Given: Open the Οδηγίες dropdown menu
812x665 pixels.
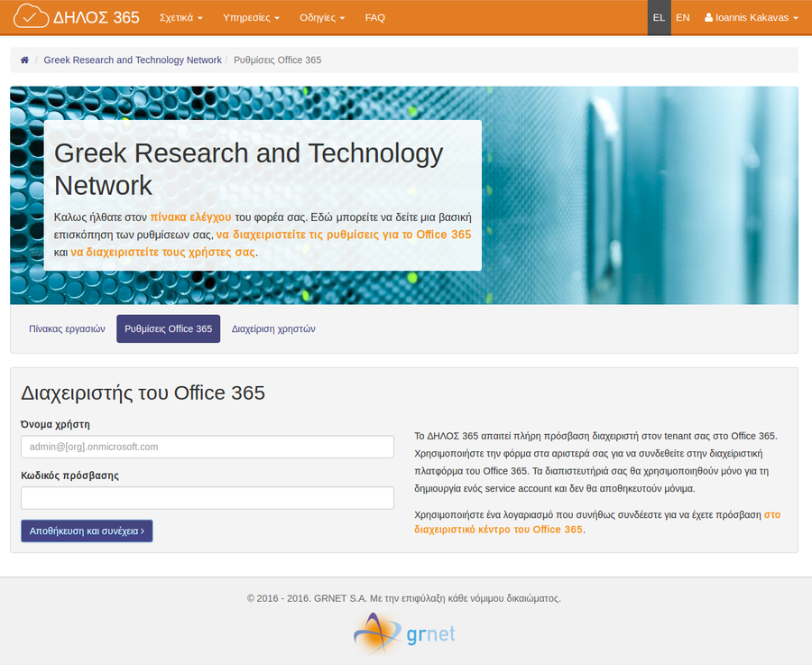Looking at the screenshot, I should pos(321,18).
